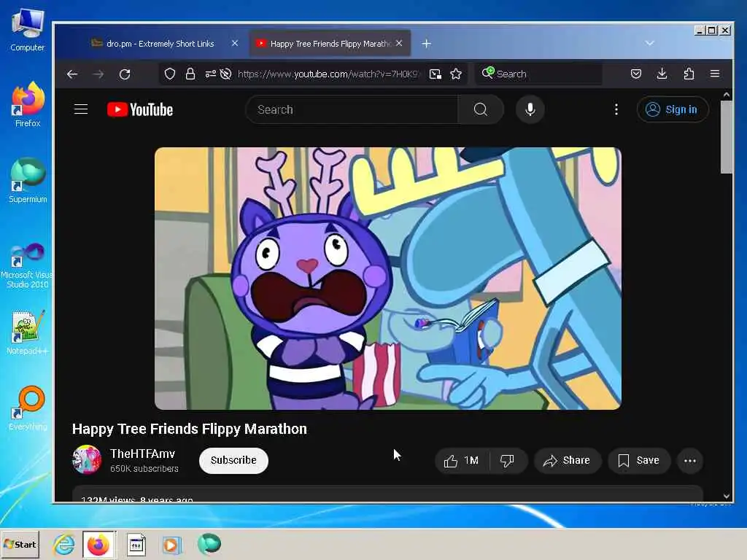Open more actions ellipsis beside Save
The image size is (747, 560).
pyautogui.click(x=690, y=461)
